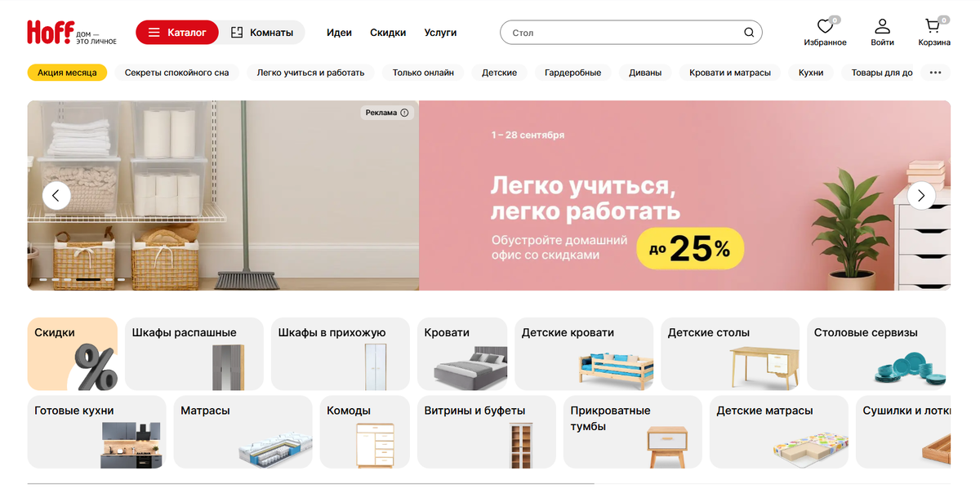Open the Комнаты rooms menu
Viewport: 980px width, 502px height.
262,33
